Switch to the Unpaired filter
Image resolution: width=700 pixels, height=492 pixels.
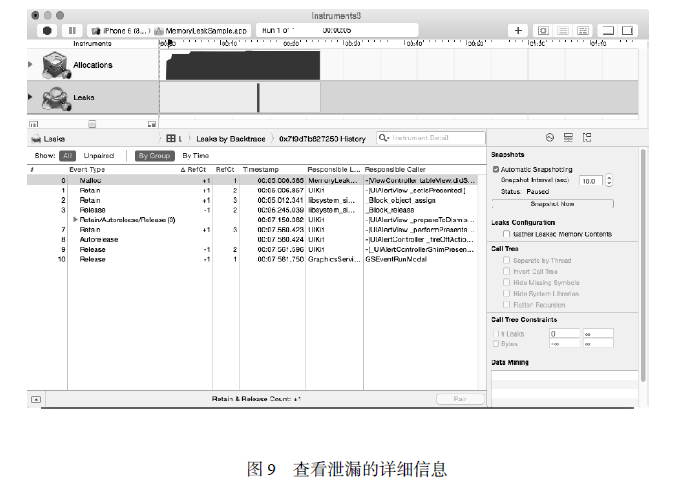[99, 156]
